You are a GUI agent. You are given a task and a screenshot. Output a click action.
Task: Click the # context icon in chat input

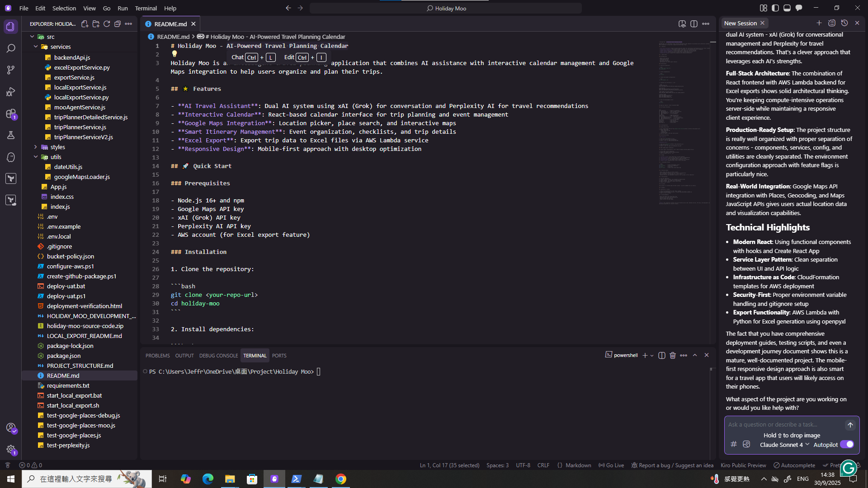click(x=734, y=445)
